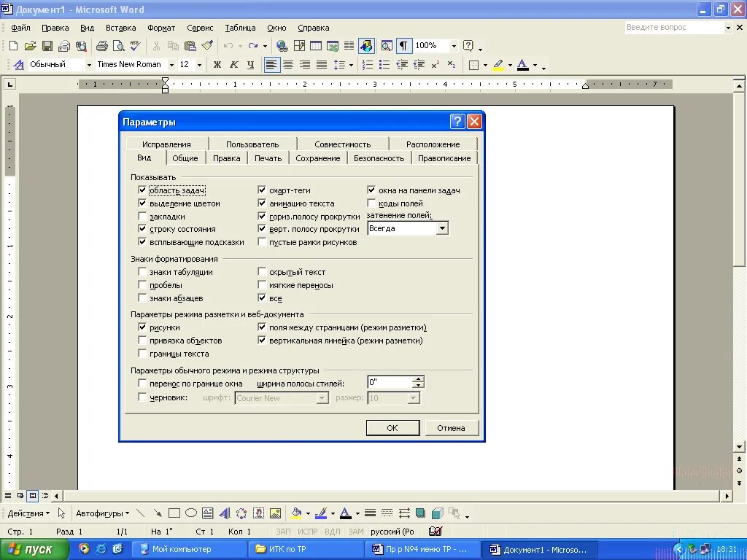Click the dialog help question mark button
The width and height of the screenshot is (747, 560).
point(457,122)
